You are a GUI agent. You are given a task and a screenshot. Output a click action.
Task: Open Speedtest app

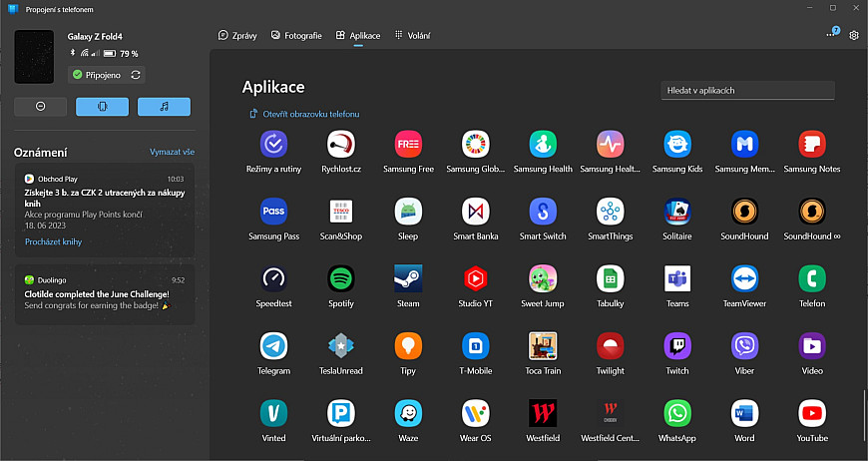pos(273,279)
